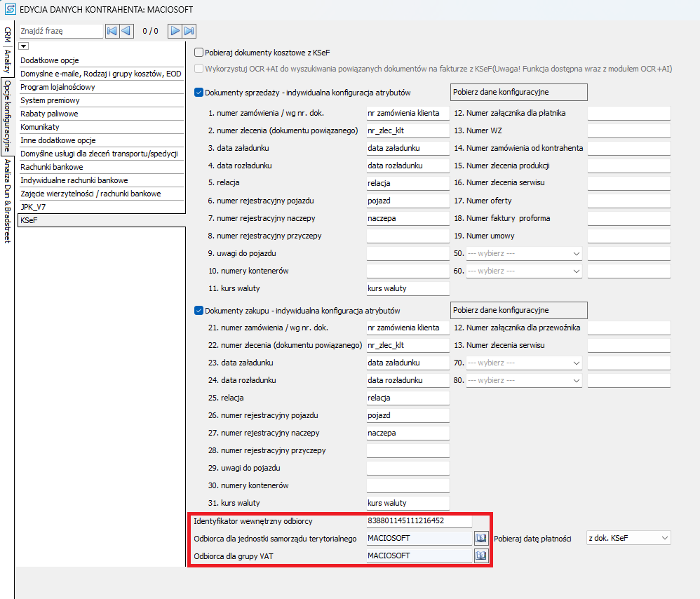Screen dimensions: 700x599
Task: Edit field 1 numer zamówienia sales
Action: tap(408, 114)
